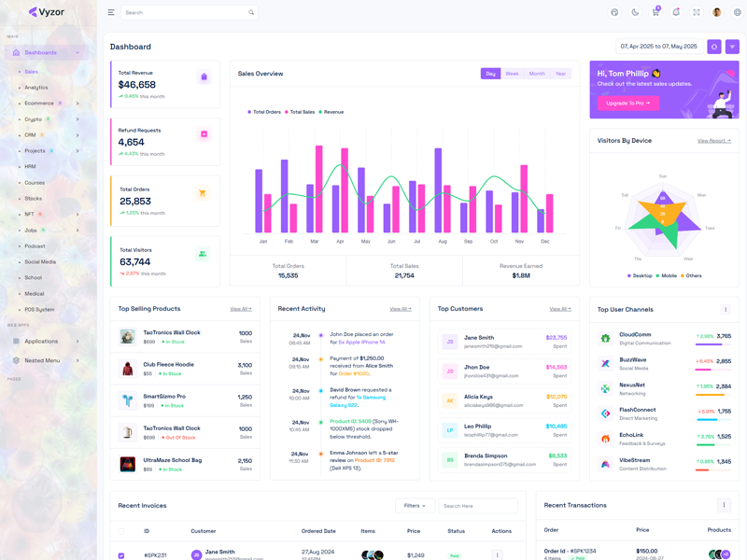
Task: Click the hamburger menu to collapse sidebar
Action: (x=111, y=12)
